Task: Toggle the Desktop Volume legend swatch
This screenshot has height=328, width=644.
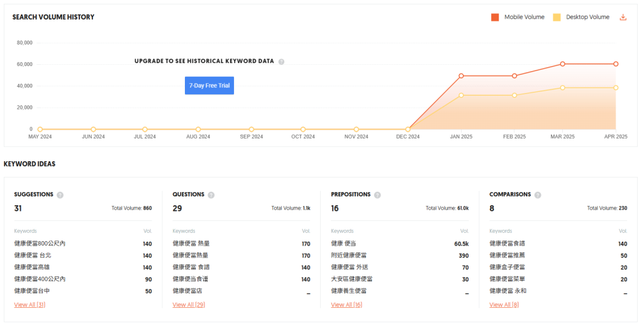Action: pos(557,17)
